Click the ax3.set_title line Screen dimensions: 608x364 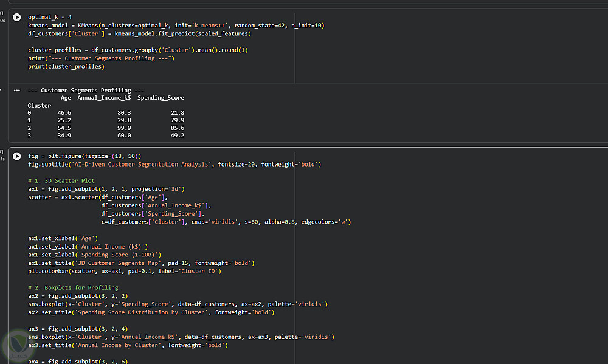128,345
